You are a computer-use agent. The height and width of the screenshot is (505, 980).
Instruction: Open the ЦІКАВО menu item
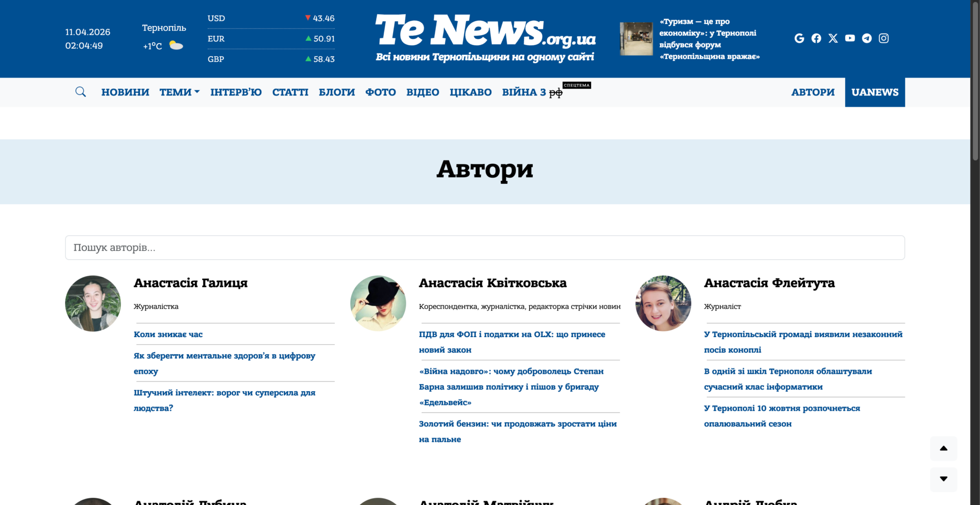tap(471, 92)
